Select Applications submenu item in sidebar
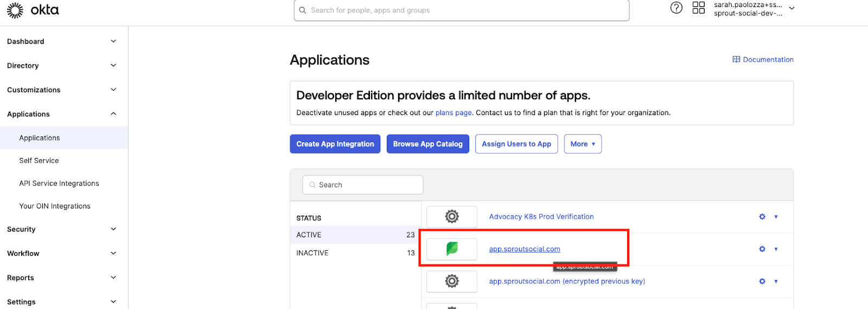The image size is (868, 309). point(64,138)
